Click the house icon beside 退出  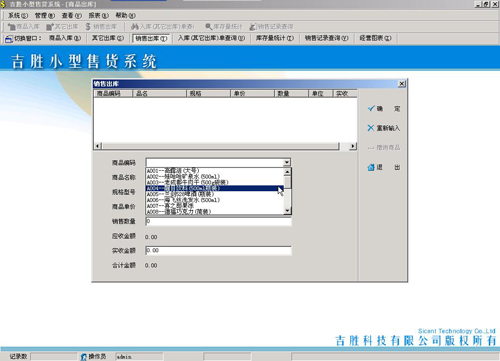371,167
